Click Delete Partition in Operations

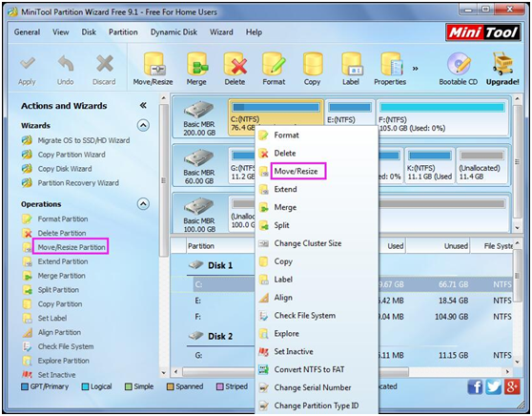point(62,234)
